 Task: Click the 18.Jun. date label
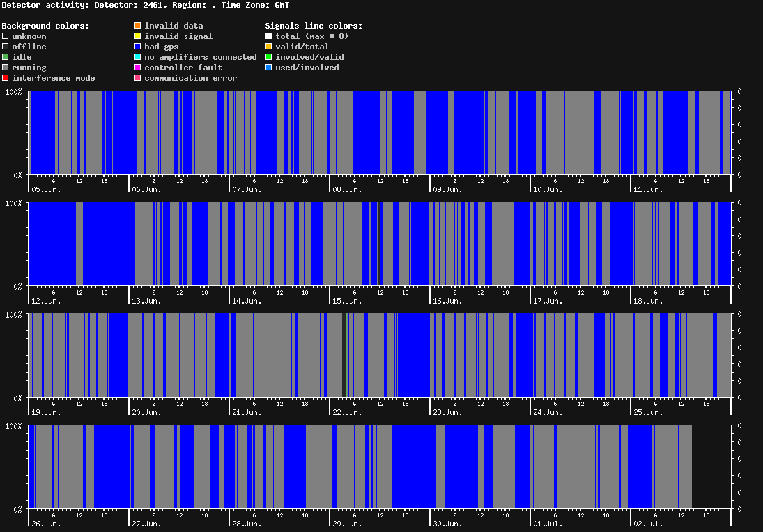click(x=648, y=301)
